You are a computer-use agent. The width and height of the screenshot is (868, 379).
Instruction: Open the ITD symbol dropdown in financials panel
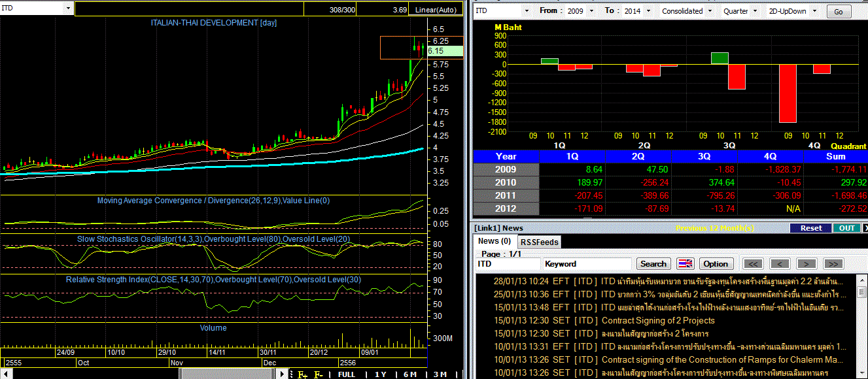click(527, 11)
